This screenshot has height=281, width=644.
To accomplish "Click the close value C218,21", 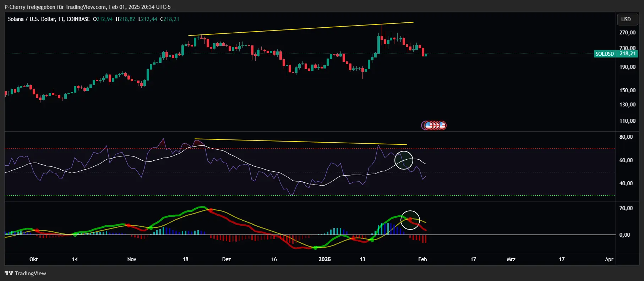I will point(170,19).
